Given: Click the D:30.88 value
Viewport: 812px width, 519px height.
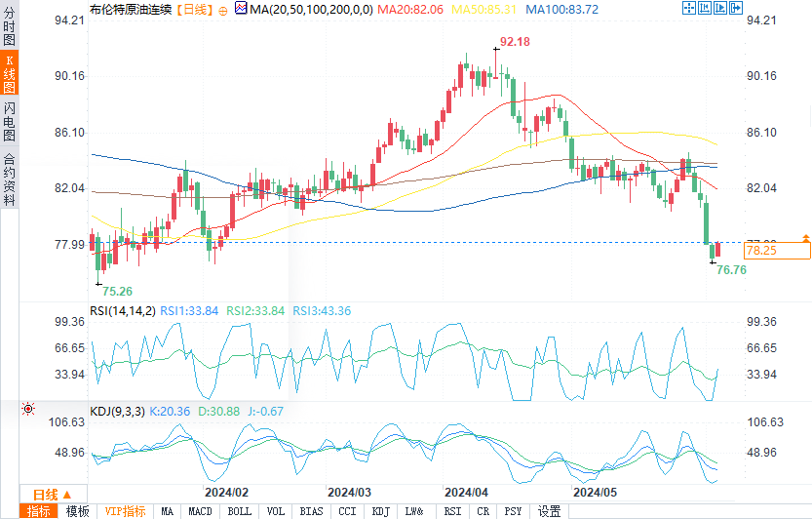Looking at the screenshot, I should [219, 411].
